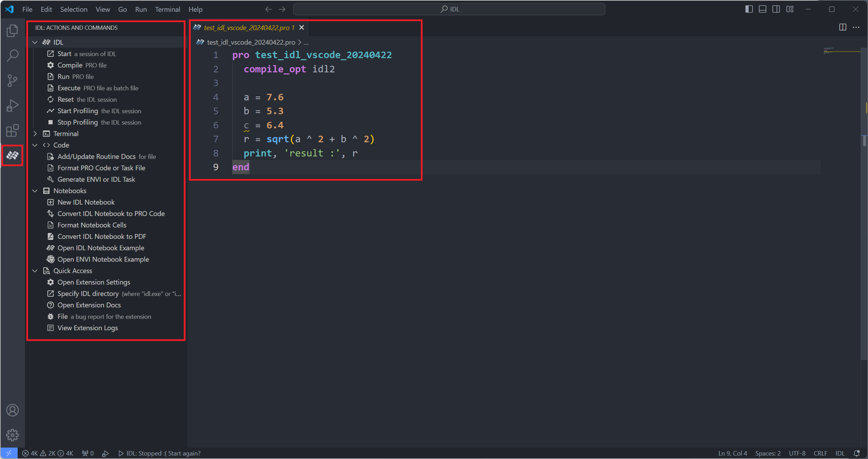This screenshot has height=459, width=868.
Task: Collapse the Quick Access tree section
Action: tap(35, 271)
